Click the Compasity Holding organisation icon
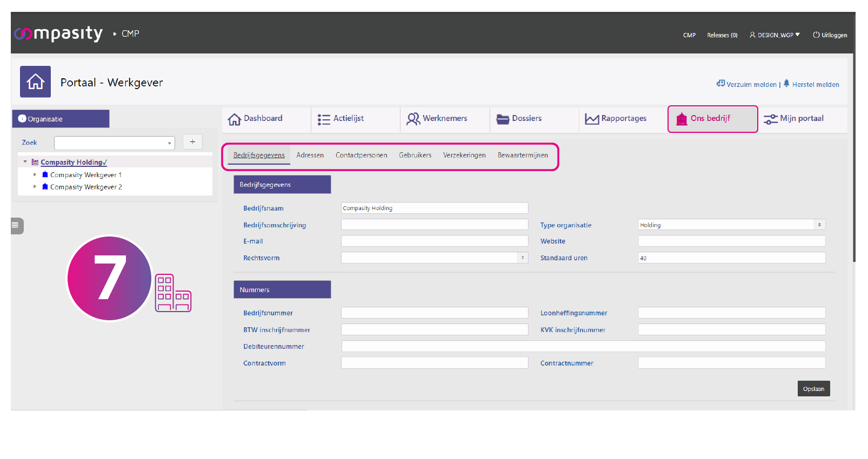Image resolution: width=868 pixels, height=459 pixels. point(35,162)
